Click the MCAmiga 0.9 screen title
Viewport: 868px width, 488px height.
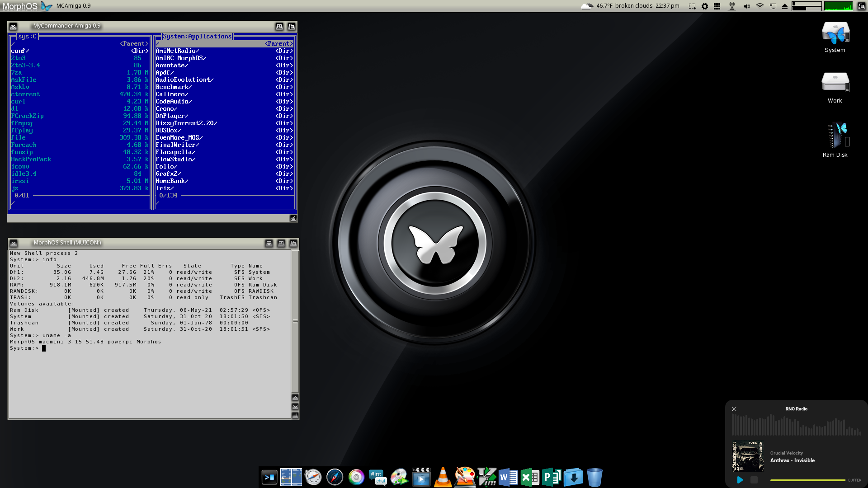pyautogui.click(x=73, y=6)
